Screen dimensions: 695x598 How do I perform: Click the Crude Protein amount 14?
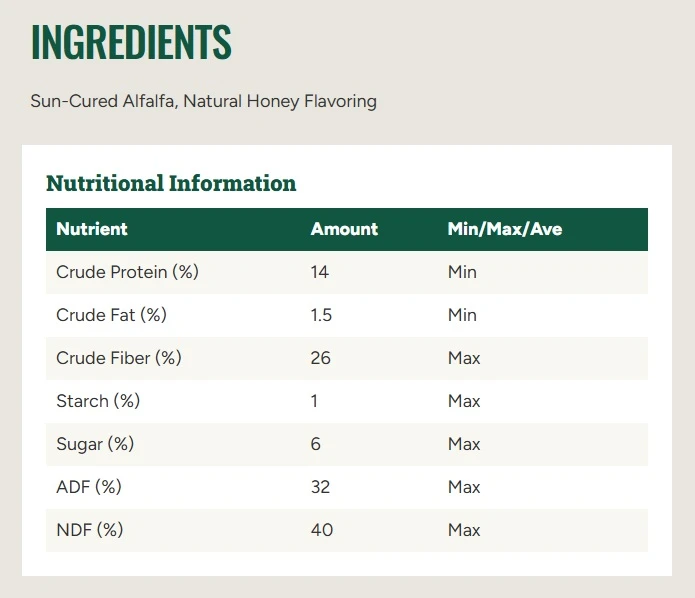pos(320,272)
